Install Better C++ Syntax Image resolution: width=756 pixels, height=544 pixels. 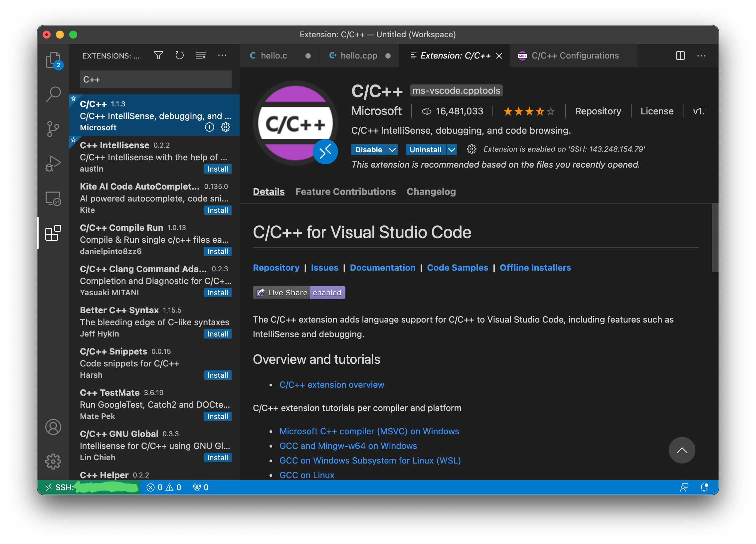[218, 335]
